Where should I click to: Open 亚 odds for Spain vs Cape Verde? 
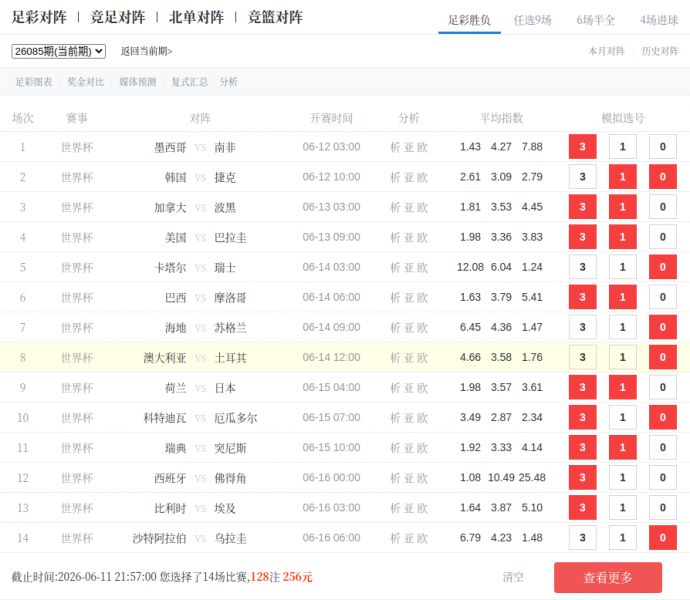point(409,478)
